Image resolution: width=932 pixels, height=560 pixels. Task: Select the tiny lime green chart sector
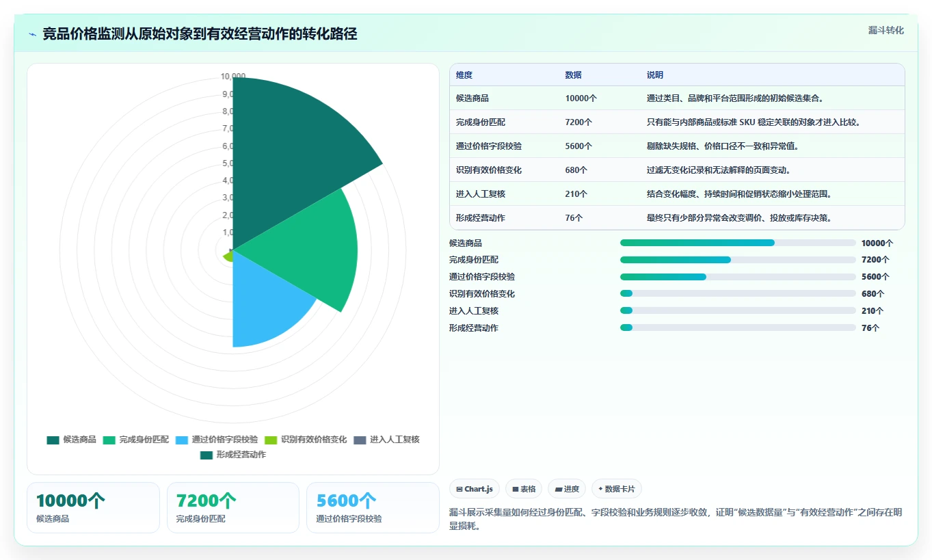pyautogui.click(x=228, y=255)
